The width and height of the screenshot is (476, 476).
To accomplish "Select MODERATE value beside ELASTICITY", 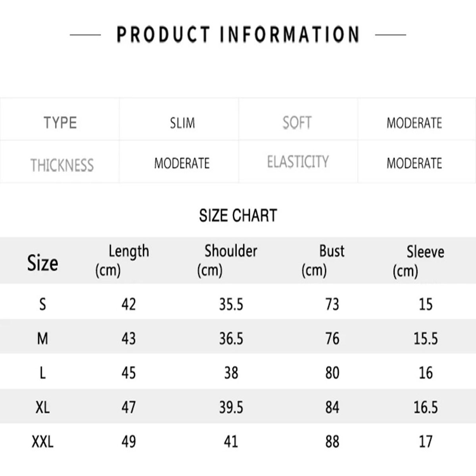I will coord(414,163).
